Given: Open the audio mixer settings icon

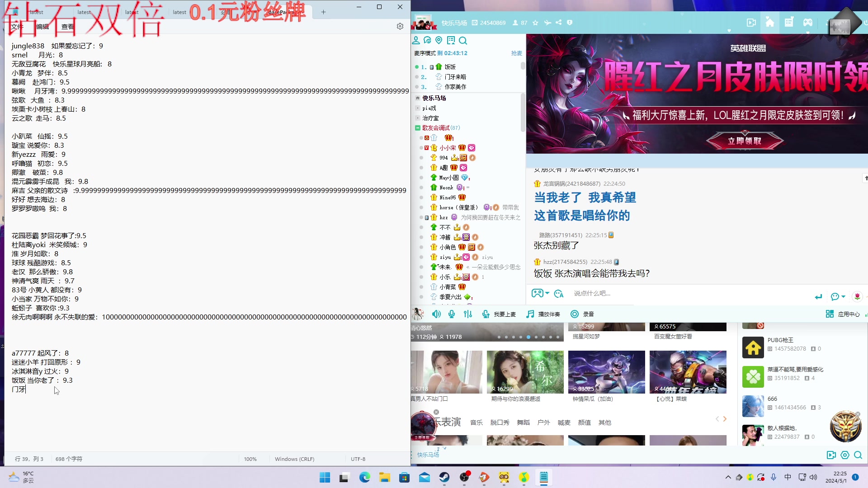Looking at the screenshot, I should 468,314.
